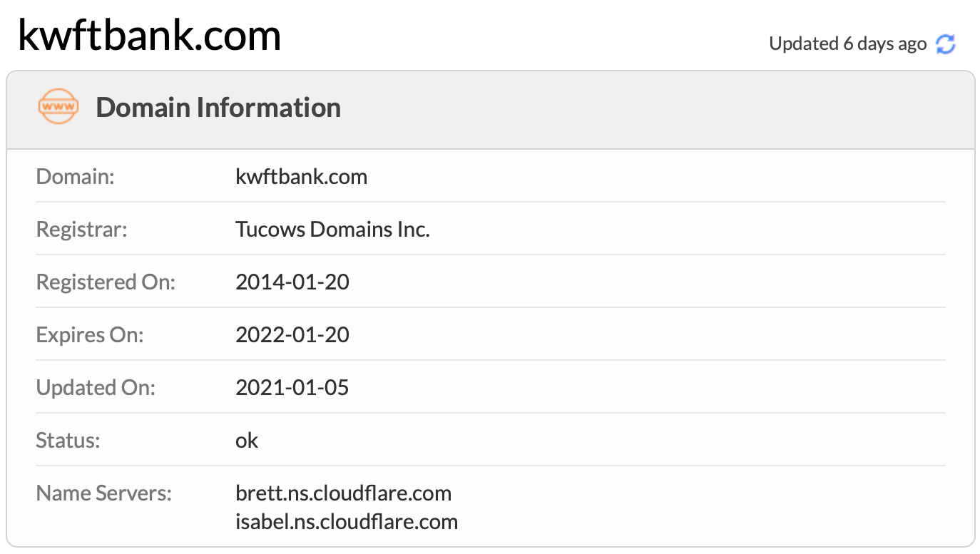Click the Domain Information heading

(x=218, y=108)
